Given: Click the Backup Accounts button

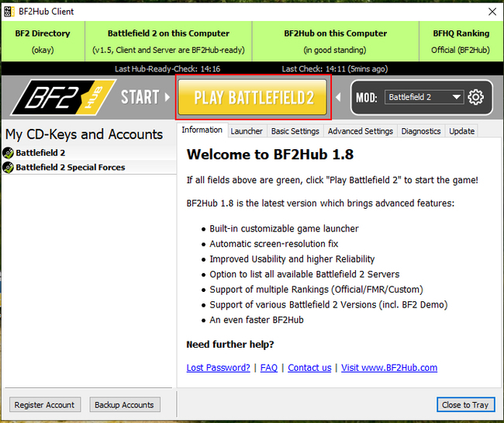Looking at the screenshot, I should [124, 404].
